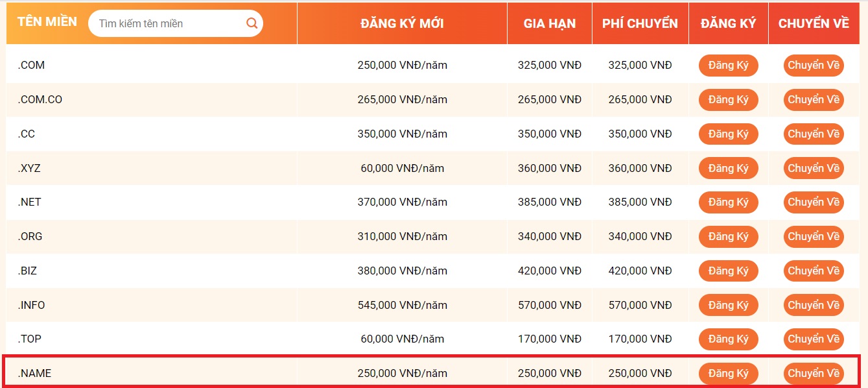Viewport: 868px width, 388px height.
Task: Click Đăng Ký for .XYZ domain
Action: pos(728,169)
